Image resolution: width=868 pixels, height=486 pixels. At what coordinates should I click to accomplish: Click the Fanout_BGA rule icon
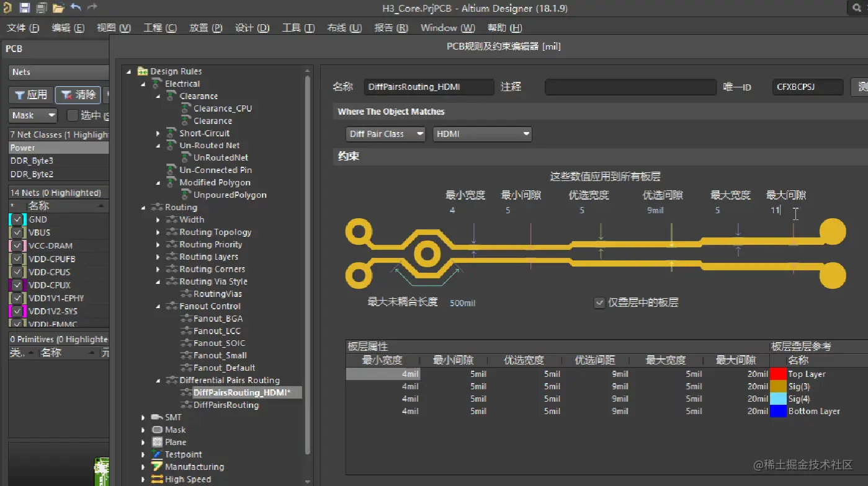(186, 319)
